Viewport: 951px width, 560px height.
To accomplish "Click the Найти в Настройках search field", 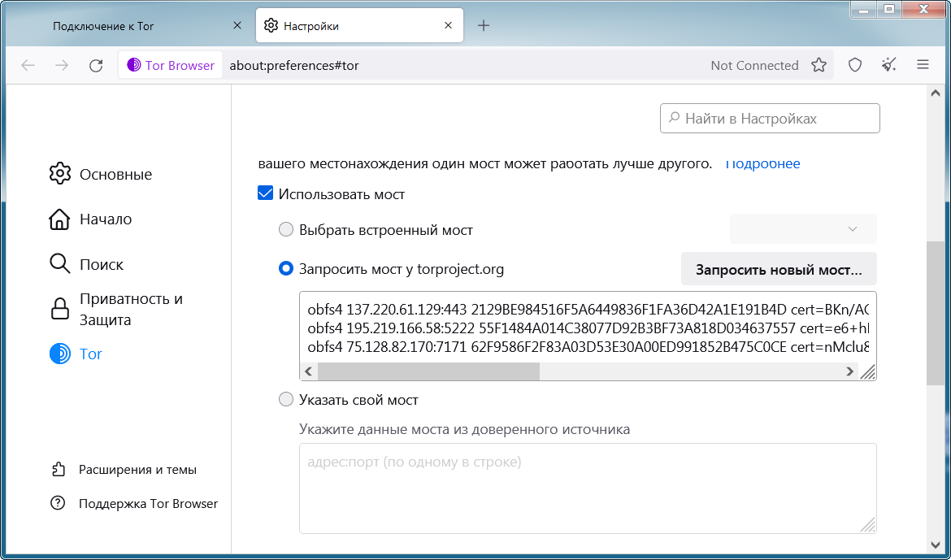I will tap(770, 119).
